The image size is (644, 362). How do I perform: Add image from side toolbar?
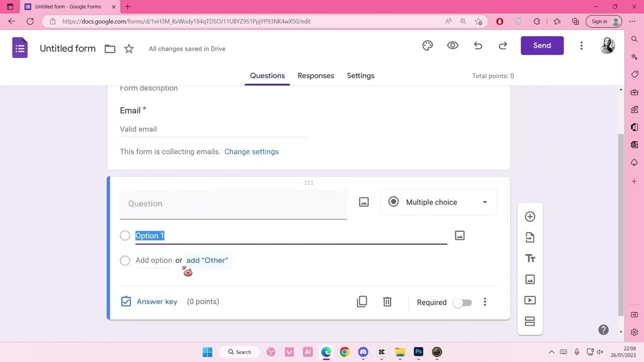pos(530,280)
